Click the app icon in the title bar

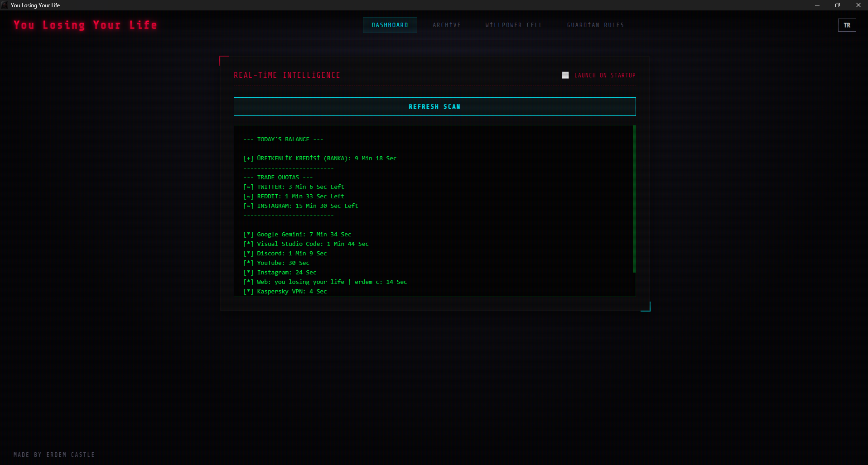coord(5,5)
